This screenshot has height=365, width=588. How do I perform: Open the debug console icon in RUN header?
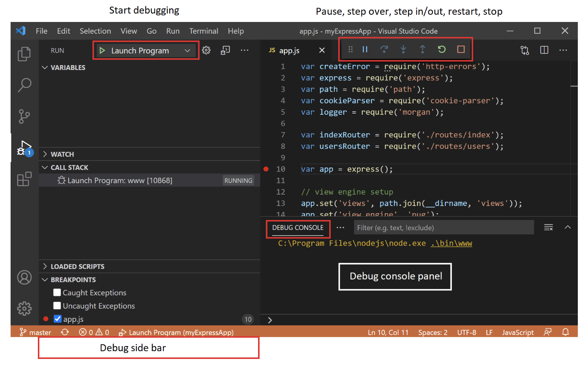coord(225,50)
